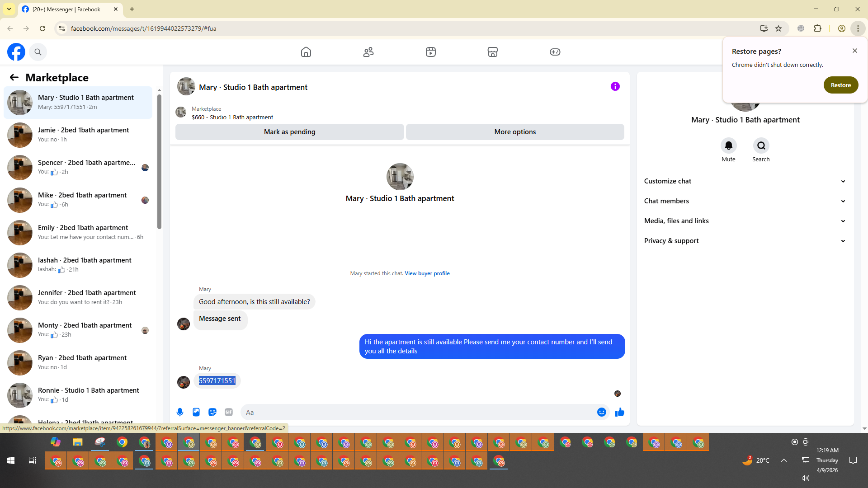Screen dimensions: 868x488
Task: Open the sticker picker icon
Action: point(212,412)
